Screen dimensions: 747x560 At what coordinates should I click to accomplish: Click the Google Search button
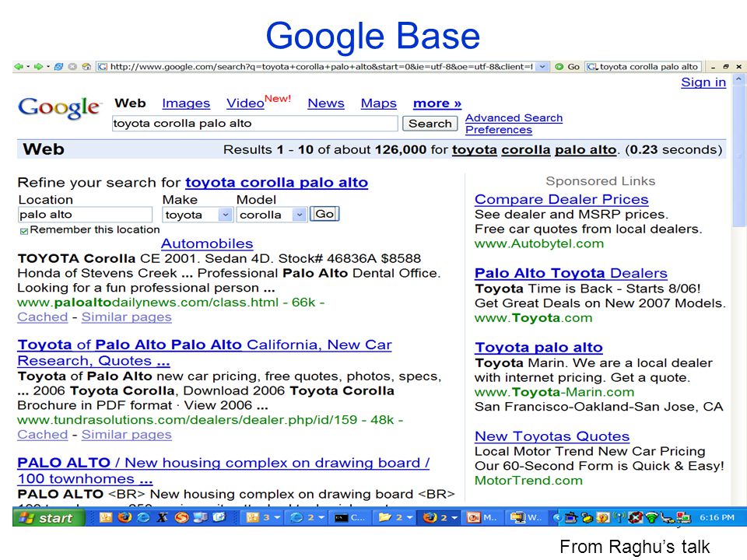click(430, 124)
